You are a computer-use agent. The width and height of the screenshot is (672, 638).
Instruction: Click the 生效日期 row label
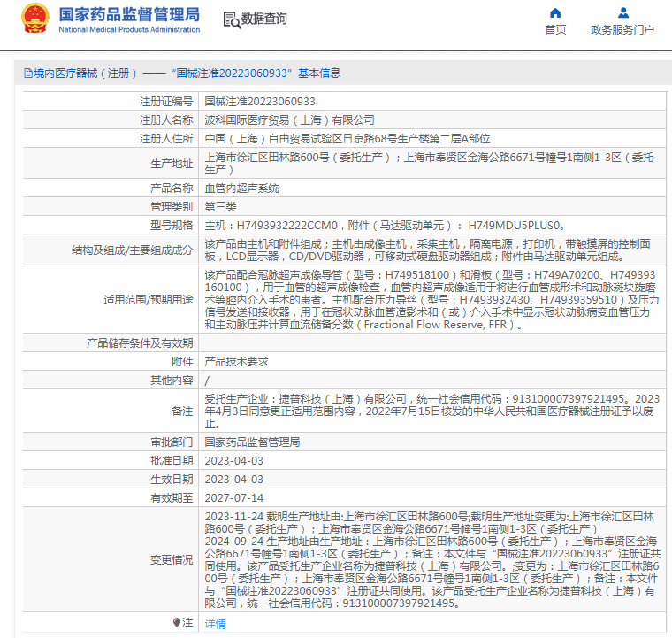pyautogui.click(x=172, y=480)
